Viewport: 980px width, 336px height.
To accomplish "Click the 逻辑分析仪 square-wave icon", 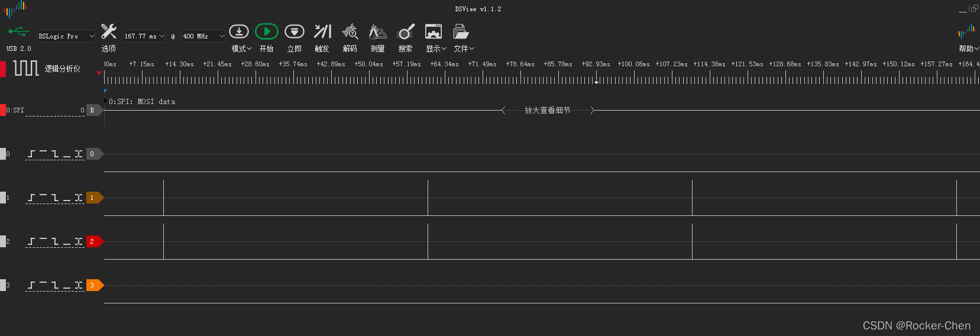I will 26,68.
